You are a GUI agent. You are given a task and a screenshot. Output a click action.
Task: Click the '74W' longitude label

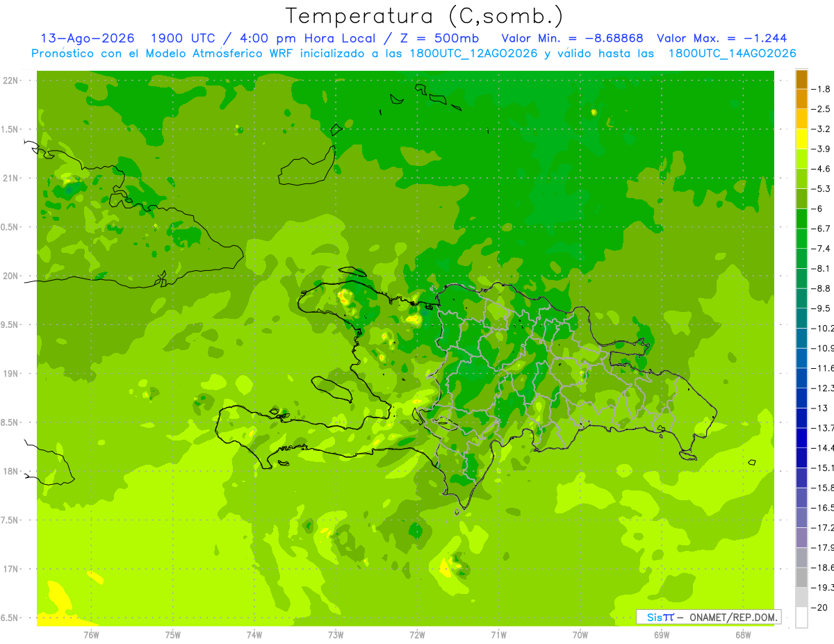click(x=254, y=634)
